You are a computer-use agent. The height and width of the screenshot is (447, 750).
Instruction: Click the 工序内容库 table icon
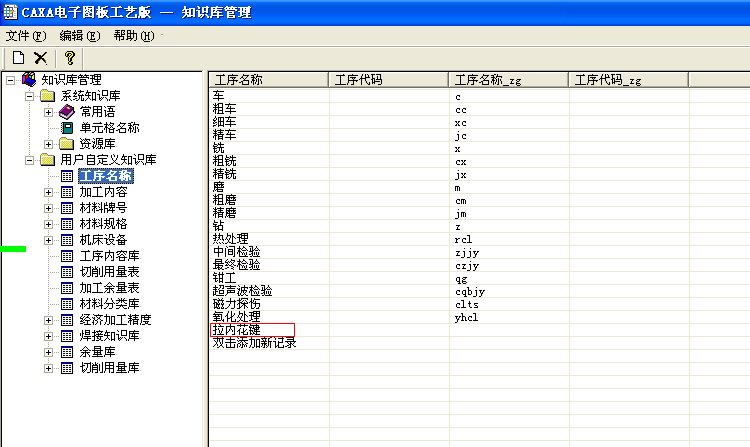(67, 256)
